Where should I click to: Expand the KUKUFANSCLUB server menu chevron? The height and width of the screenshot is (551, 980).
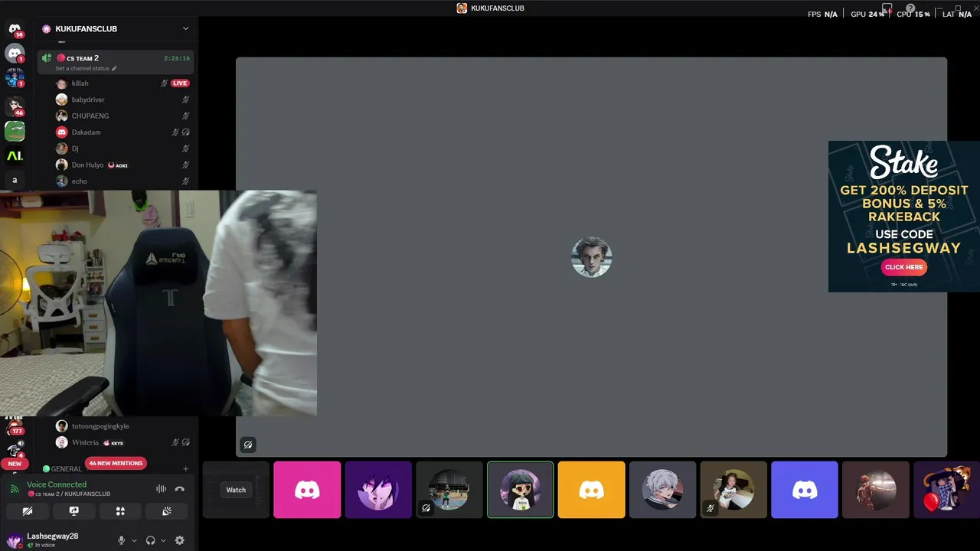(185, 29)
